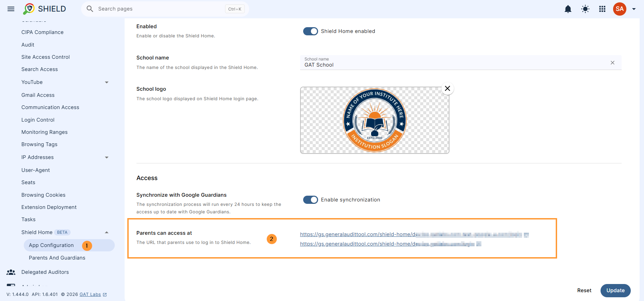Copy the second parents access URL
The height and width of the screenshot is (301, 644).
479,244
